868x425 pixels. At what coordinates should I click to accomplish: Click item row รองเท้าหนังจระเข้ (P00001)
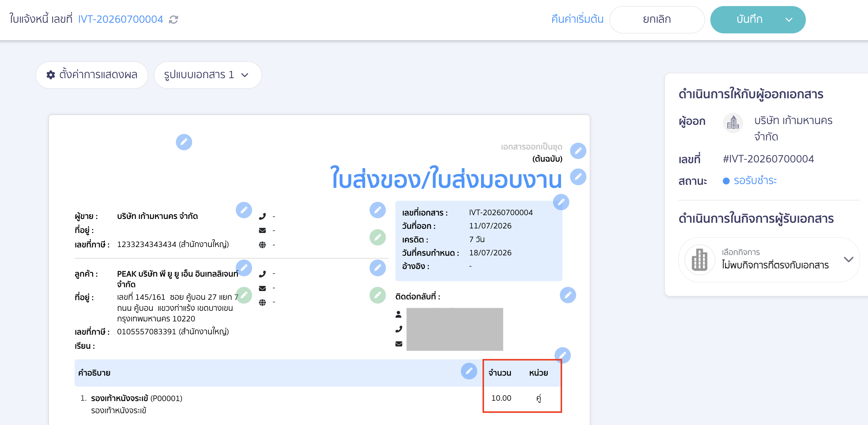[x=136, y=398]
